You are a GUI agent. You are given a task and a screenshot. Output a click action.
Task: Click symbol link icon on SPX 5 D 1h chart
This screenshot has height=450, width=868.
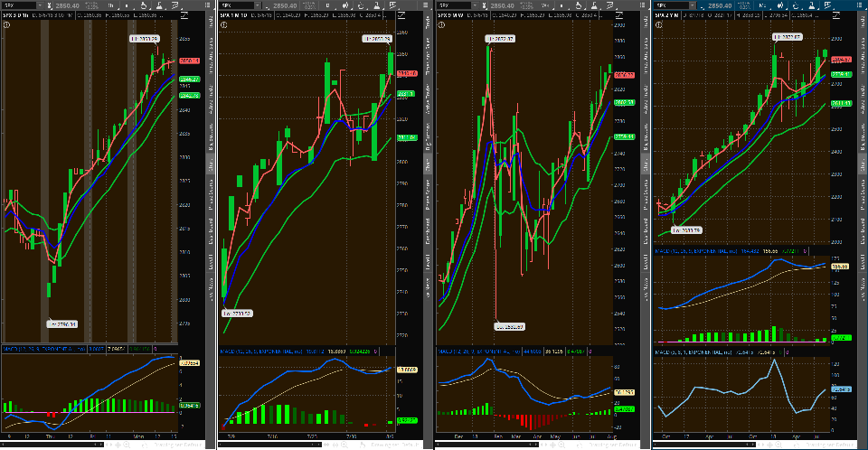click(x=50, y=5)
